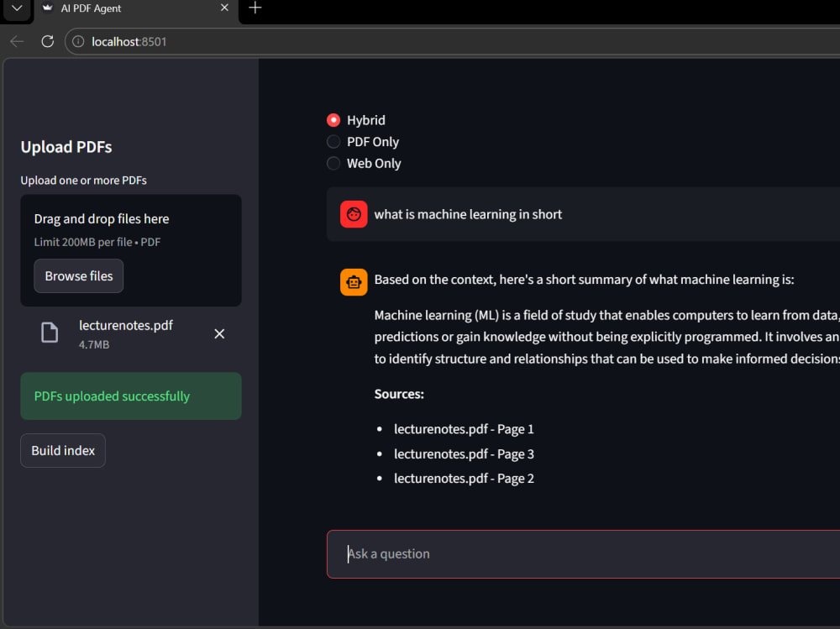Switch to the AI PDF Agent tab
Image resolution: width=840 pixels, height=629 pixels.
136,8
